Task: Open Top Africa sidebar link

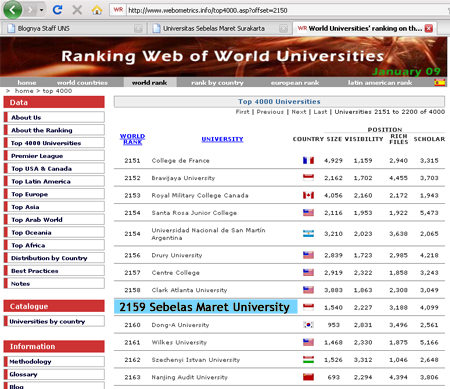Action: [54, 245]
